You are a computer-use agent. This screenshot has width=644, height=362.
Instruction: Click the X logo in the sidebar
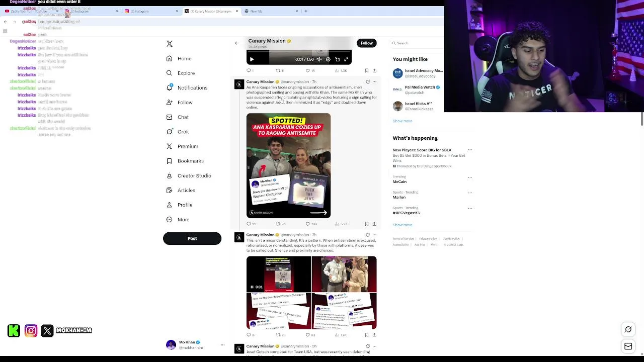pos(170,44)
